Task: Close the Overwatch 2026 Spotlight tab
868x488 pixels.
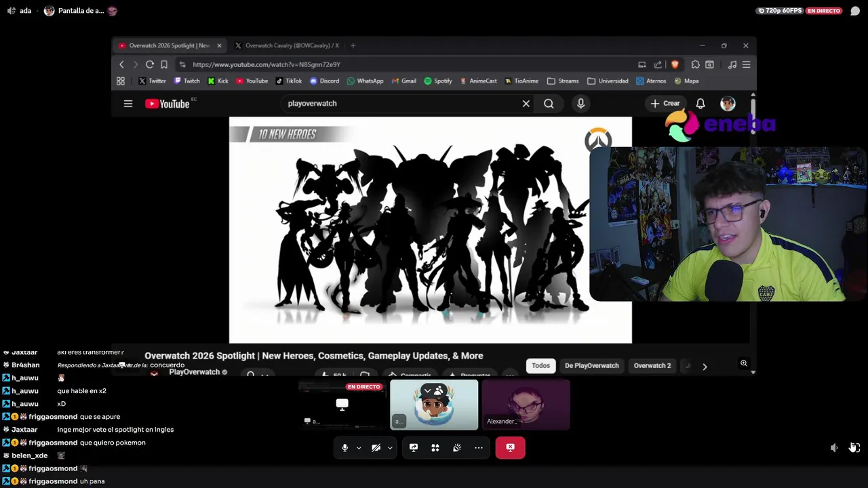Action: pos(219,45)
